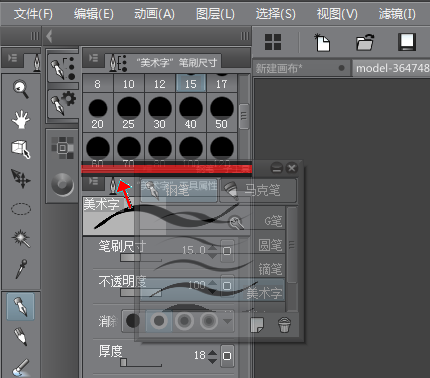Switch to model-364748 canvas tab
430x378 pixels.
click(391, 68)
